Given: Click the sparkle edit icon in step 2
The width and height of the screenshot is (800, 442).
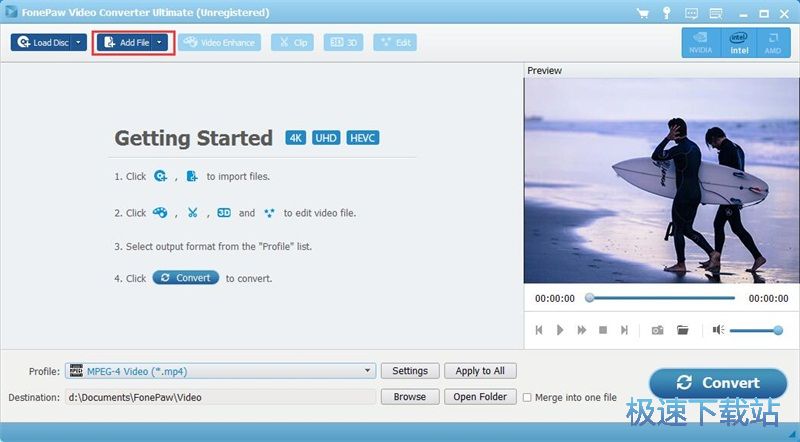Looking at the screenshot, I should coord(269,213).
